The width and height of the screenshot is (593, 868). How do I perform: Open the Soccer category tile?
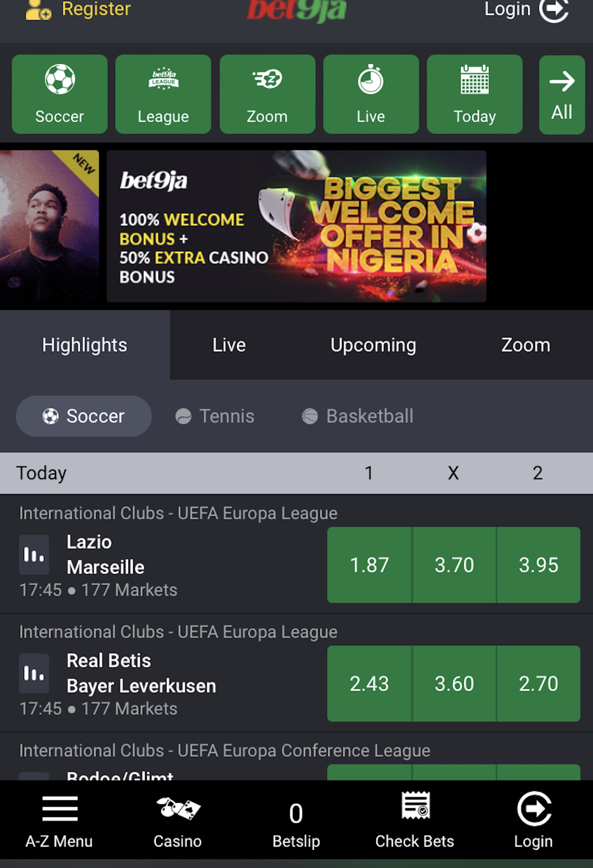[60, 94]
